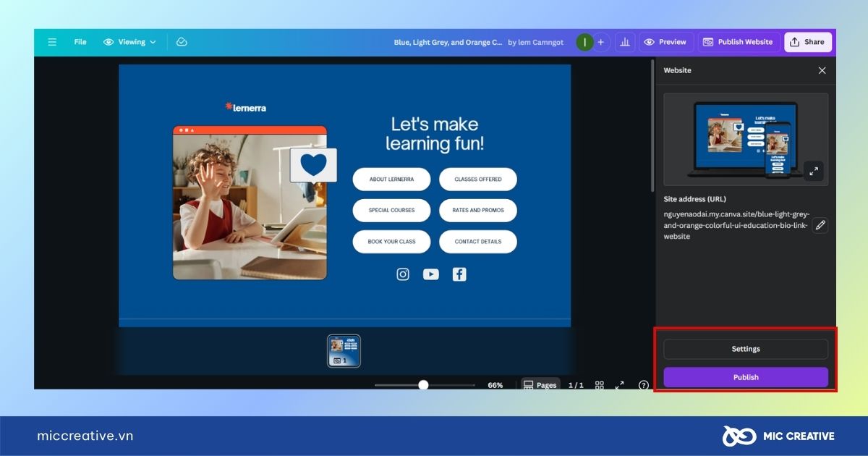Add collaborator with plus icon
Viewport: 868px width, 456px height.
coord(600,42)
